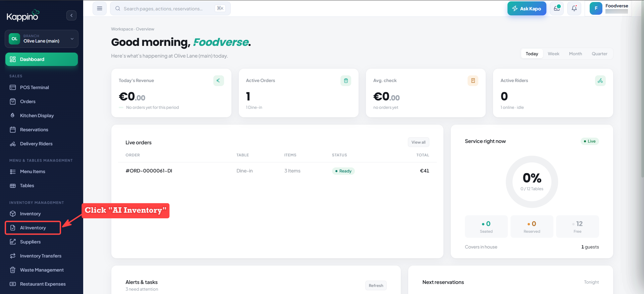Open Restaurant Expenses
644x294 pixels.
(x=42, y=284)
